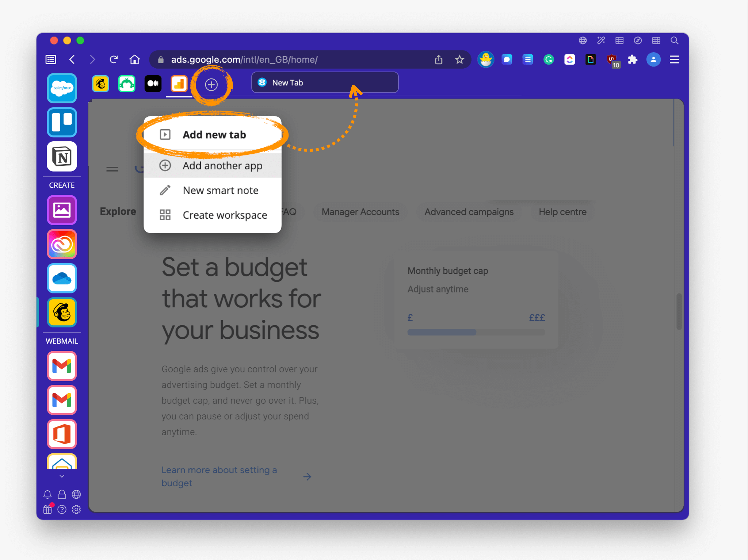Viewport: 748px width, 560px height.
Task: Click the page vertical scrollbar
Action: tap(679, 311)
